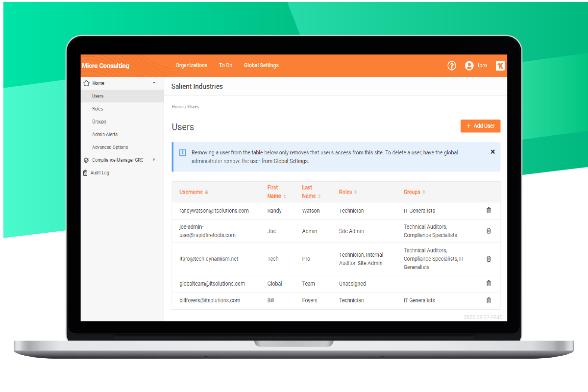Click the itpro user profile icon
588x392 pixels.
click(x=469, y=66)
